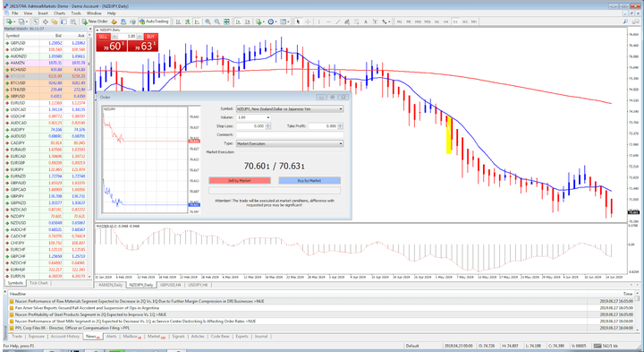Click the Sell by Market button
Viewport: 644px width, 352px height.
(x=240, y=181)
